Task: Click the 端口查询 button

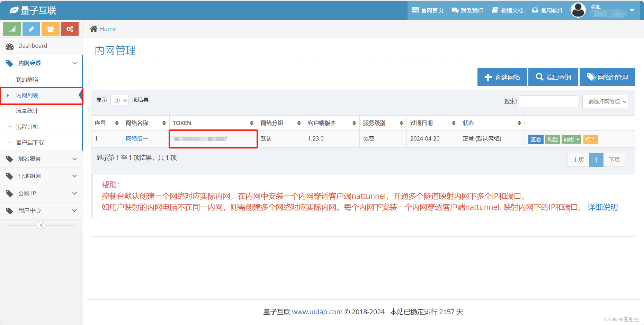Action: point(553,77)
